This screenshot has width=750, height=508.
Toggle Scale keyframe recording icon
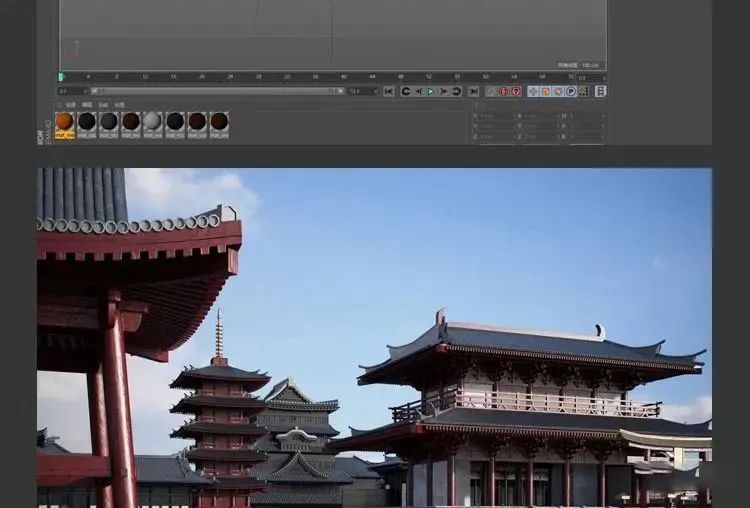pos(546,91)
